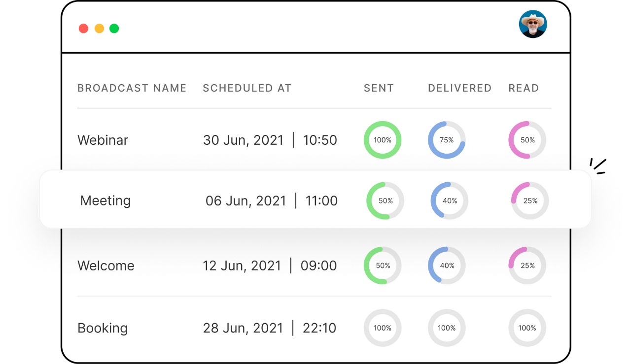631x364 pixels.
Task: Click the Meeting delivered 40% ring
Action: (x=450, y=200)
